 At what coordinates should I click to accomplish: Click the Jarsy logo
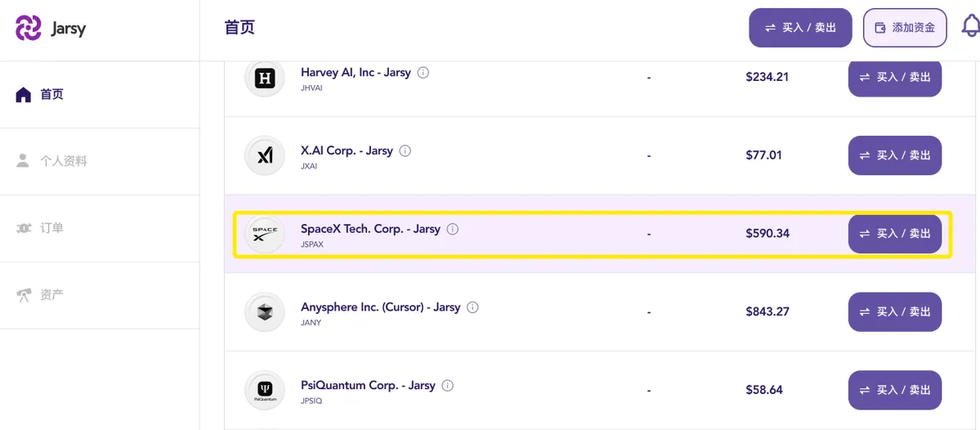pos(51,29)
